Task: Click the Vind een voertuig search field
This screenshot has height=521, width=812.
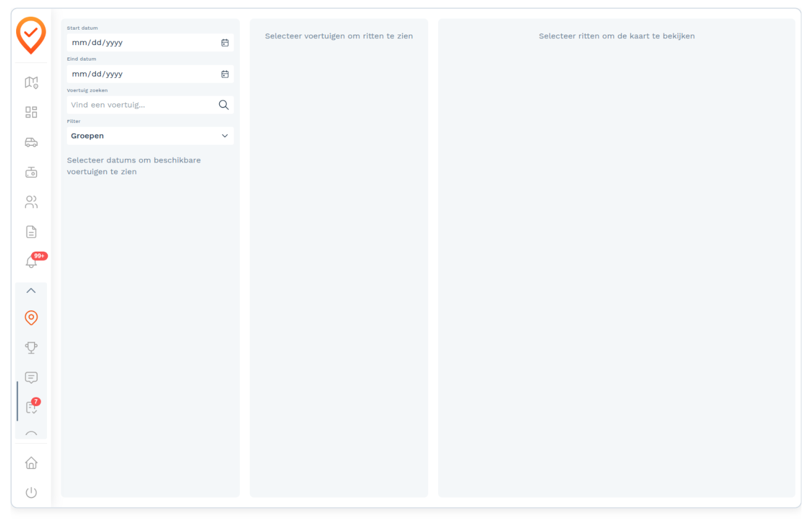Action: pos(150,105)
